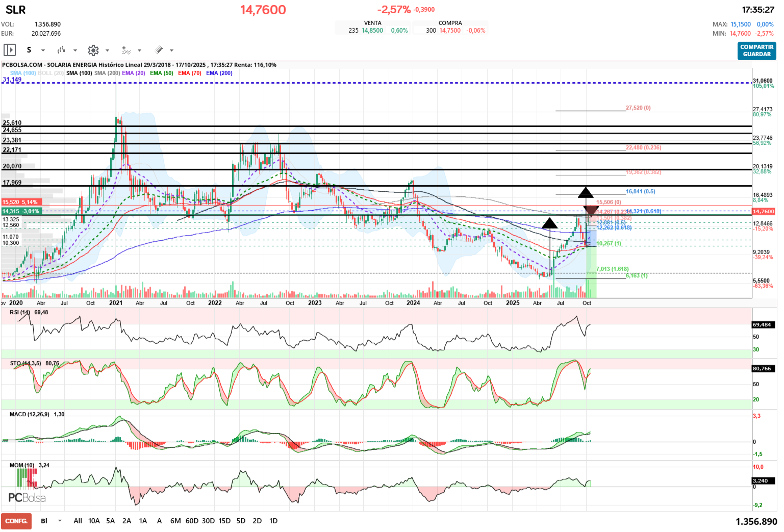Open the gear settings icon

pos(93,50)
